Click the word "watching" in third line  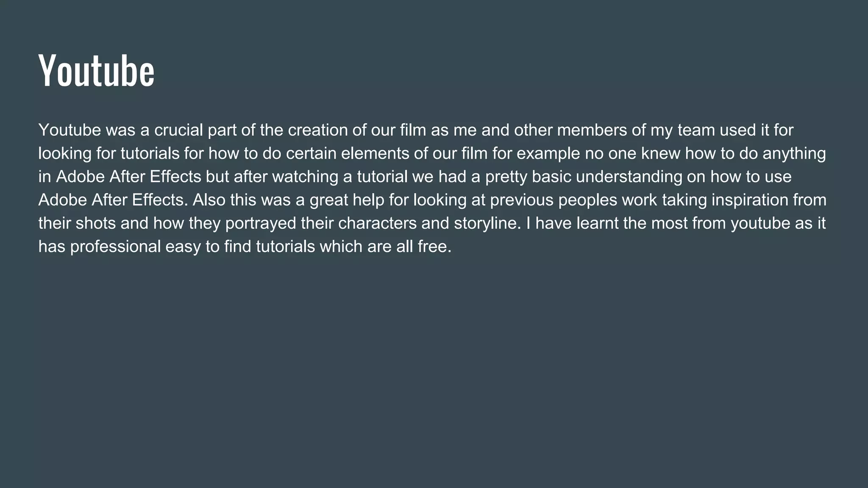[x=305, y=177]
